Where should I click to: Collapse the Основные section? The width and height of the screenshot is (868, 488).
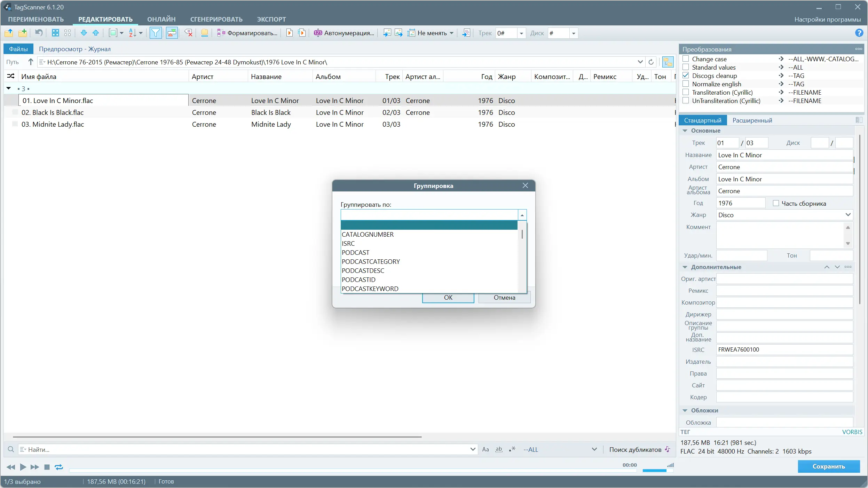[685, 131]
